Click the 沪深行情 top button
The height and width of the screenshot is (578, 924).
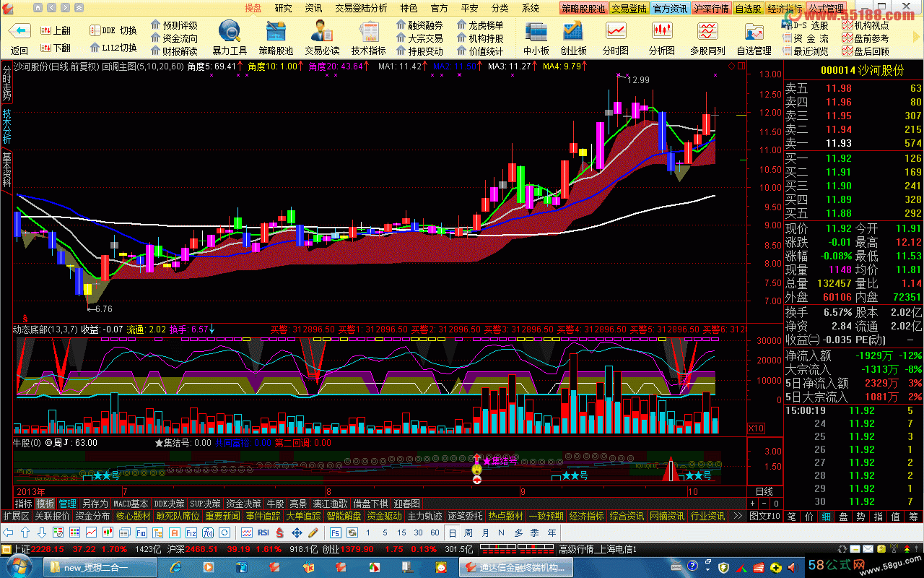coord(711,9)
